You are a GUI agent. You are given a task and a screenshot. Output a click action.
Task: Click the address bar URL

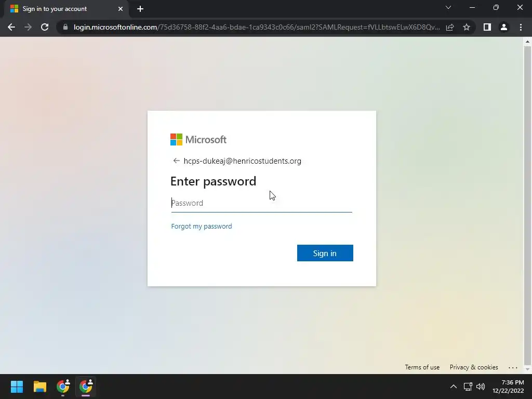tap(257, 27)
